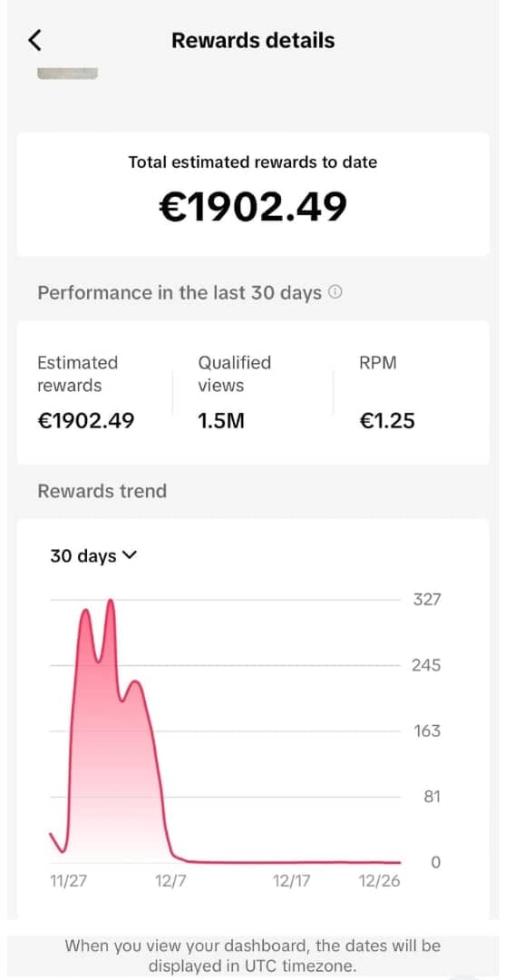The image size is (505, 980).
Task: Open the info icon beside Performance heading
Action: (335, 292)
